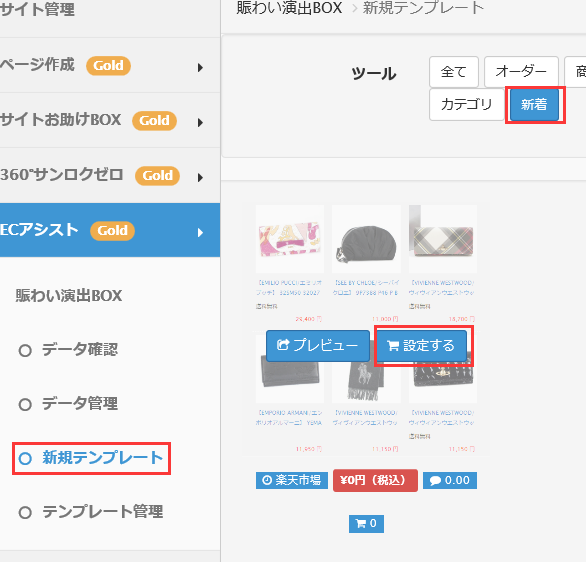
Task: Open 新規テンプレート submenu item
Action: point(103,458)
